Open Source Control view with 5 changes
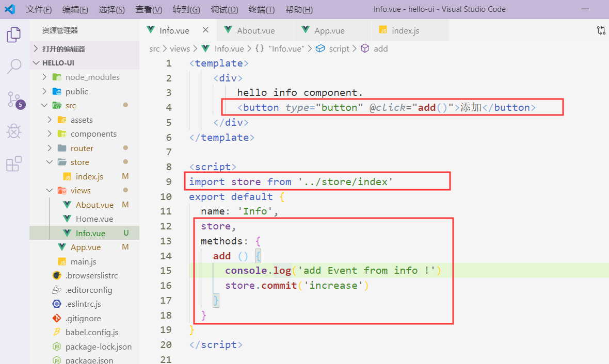 [15, 100]
